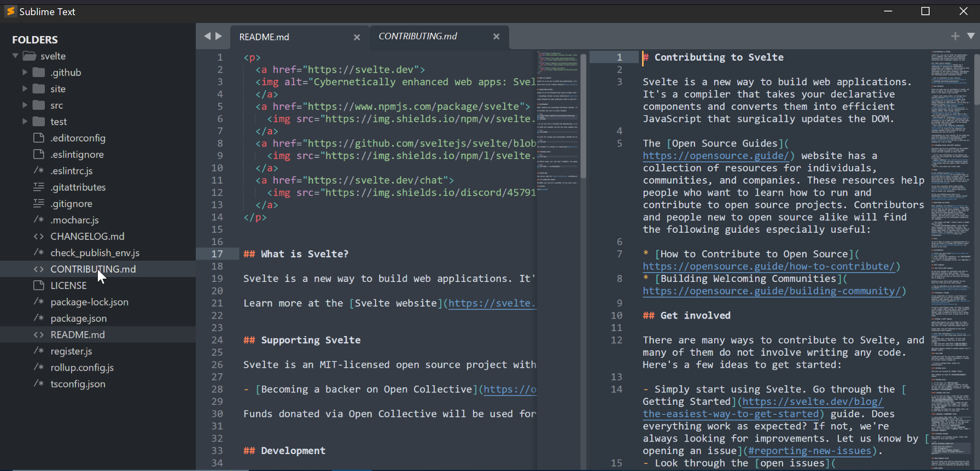Click the README.md minimap
Viewport: 980px width, 471px height.
click(557, 120)
